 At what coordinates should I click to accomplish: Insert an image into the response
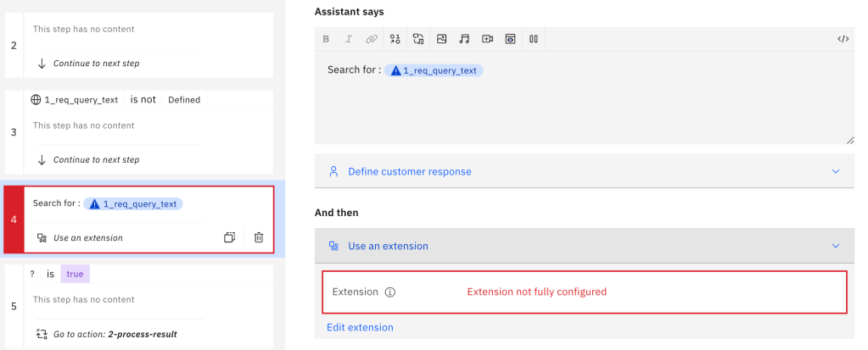[441, 39]
